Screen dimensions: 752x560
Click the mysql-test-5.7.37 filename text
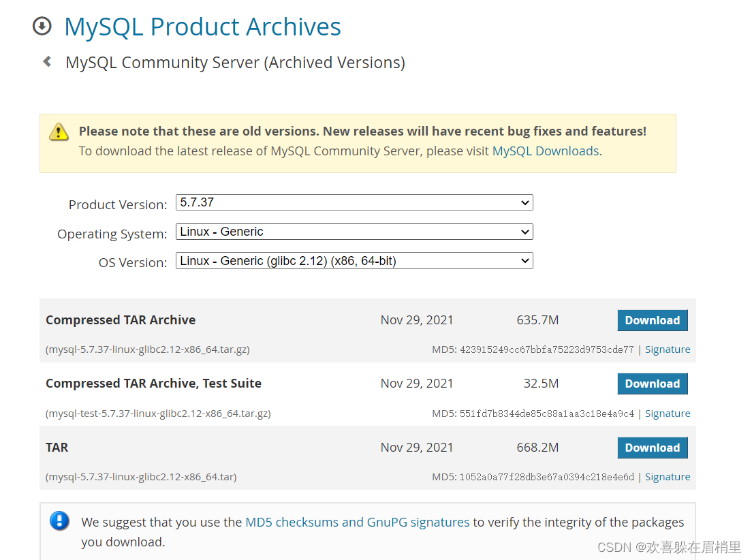click(x=158, y=414)
